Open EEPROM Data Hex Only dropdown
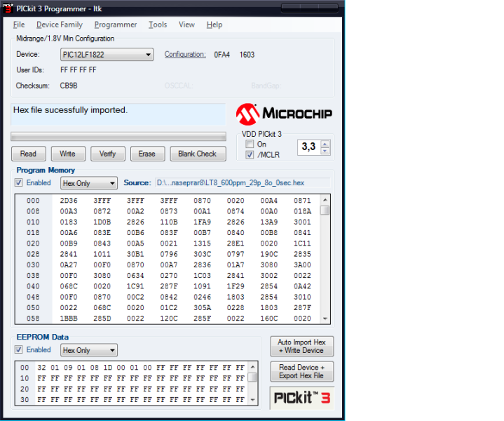This screenshot has width=504, height=421. (x=89, y=350)
